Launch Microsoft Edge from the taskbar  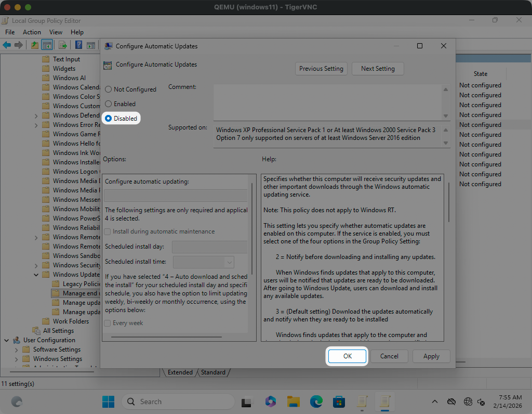pos(316,402)
